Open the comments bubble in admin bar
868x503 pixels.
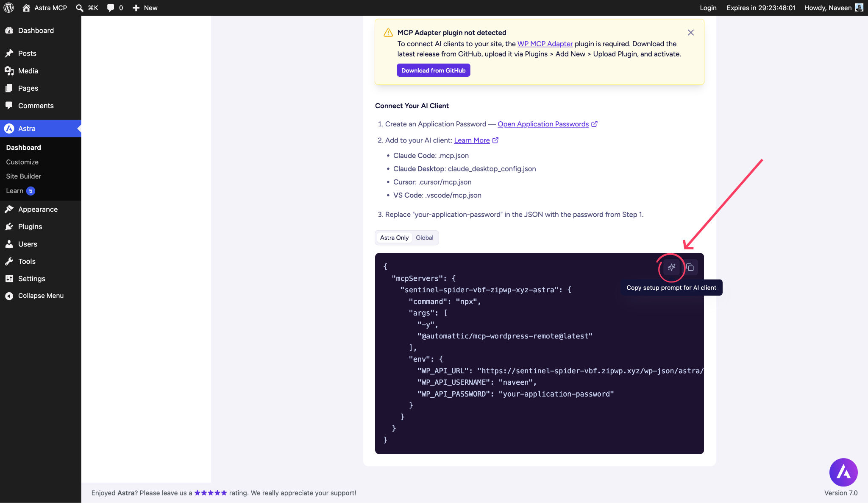(115, 8)
